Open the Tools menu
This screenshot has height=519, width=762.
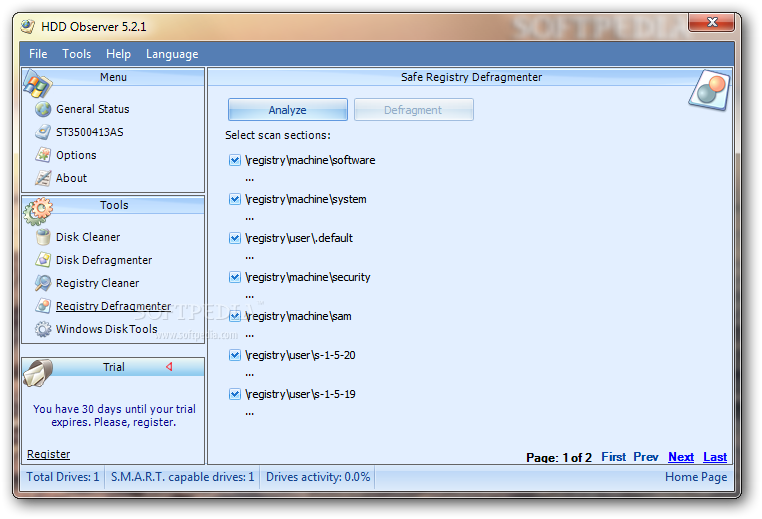coord(76,54)
